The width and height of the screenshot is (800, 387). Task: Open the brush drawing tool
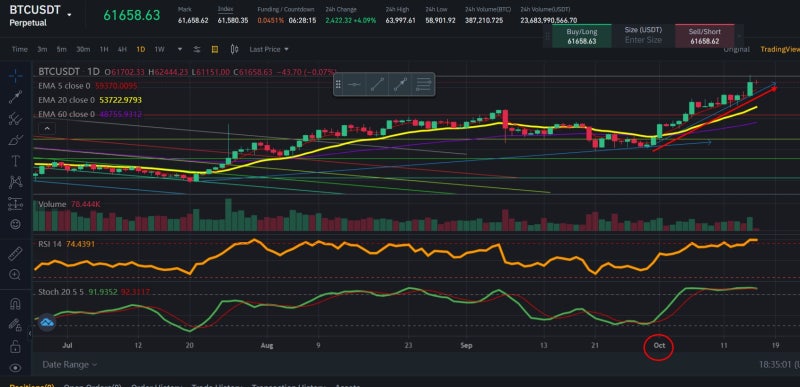coord(15,140)
